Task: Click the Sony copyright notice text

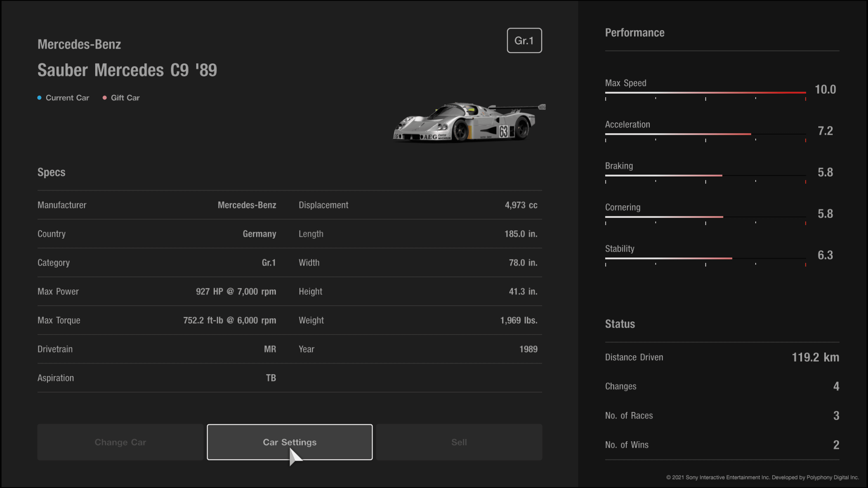Action: [x=762, y=477]
